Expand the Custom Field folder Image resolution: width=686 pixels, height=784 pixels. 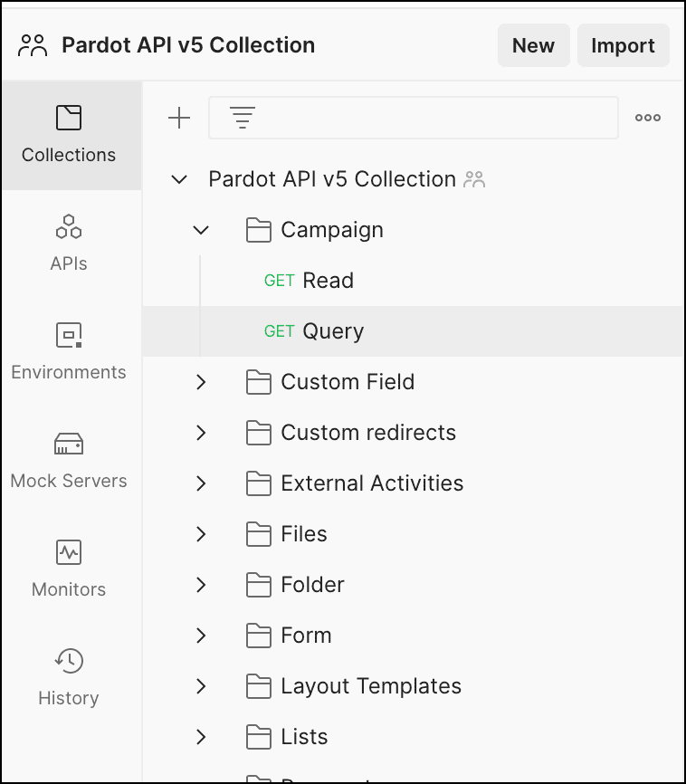pos(201,382)
